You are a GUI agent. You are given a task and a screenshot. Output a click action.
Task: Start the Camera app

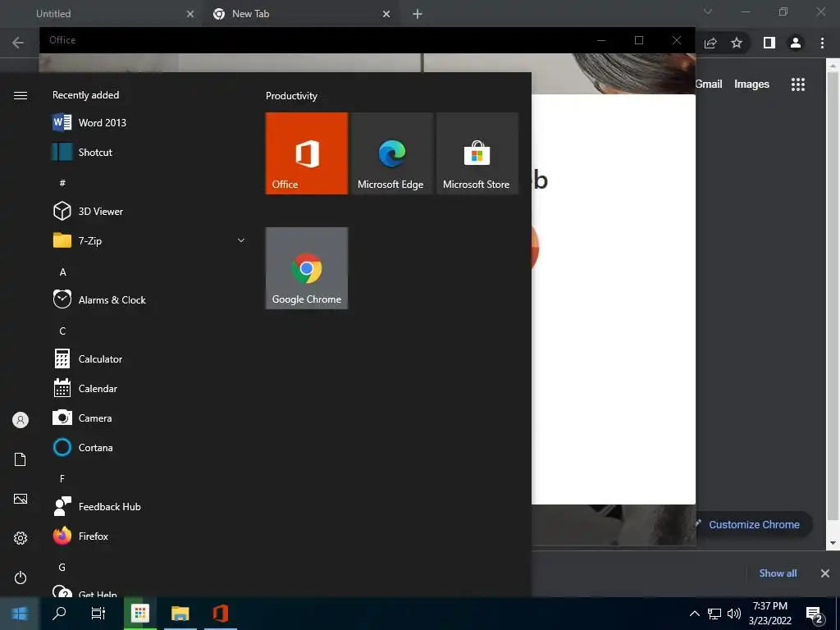[x=148, y=418]
